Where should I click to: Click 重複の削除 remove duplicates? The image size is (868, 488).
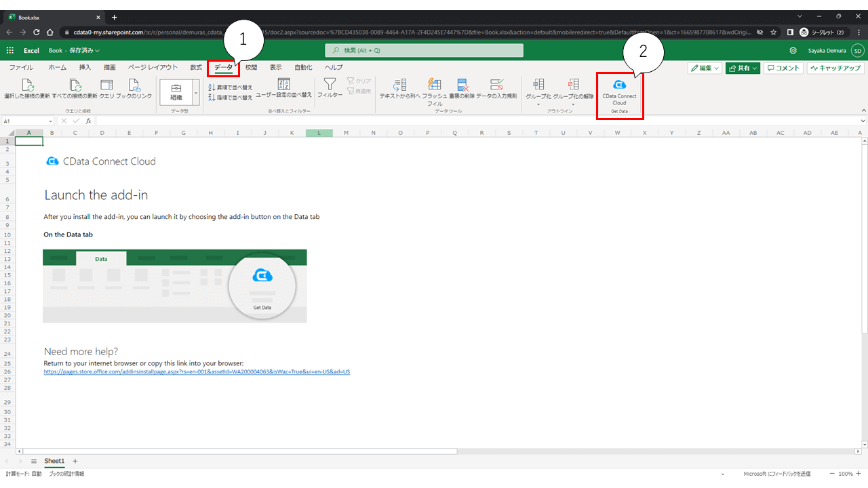pyautogui.click(x=462, y=89)
